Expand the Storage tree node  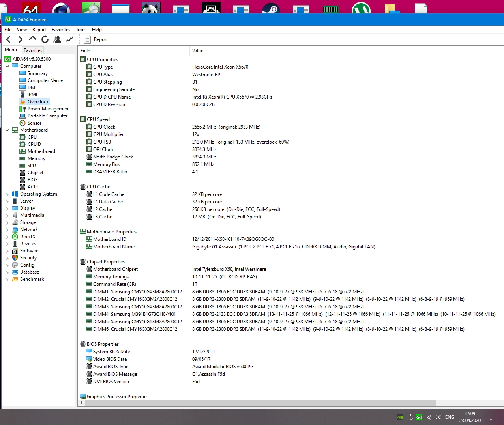pyautogui.click(x=7, y=222)
